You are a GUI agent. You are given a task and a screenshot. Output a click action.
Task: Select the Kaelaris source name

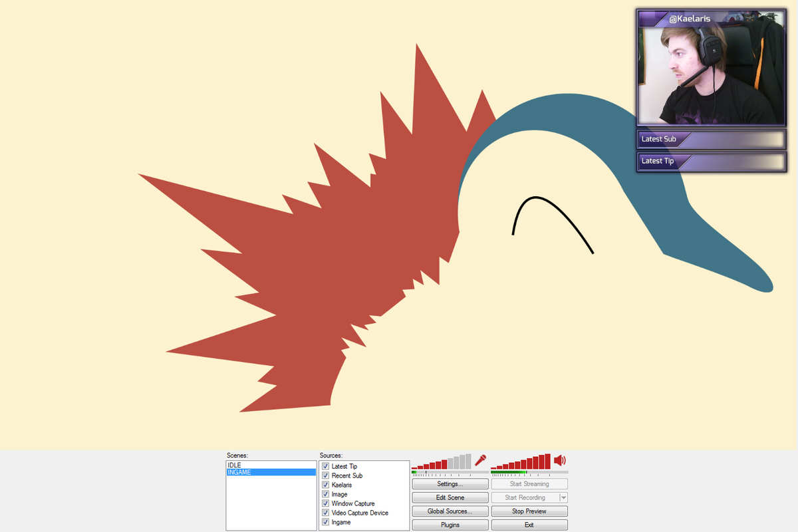tap(342, 485)
